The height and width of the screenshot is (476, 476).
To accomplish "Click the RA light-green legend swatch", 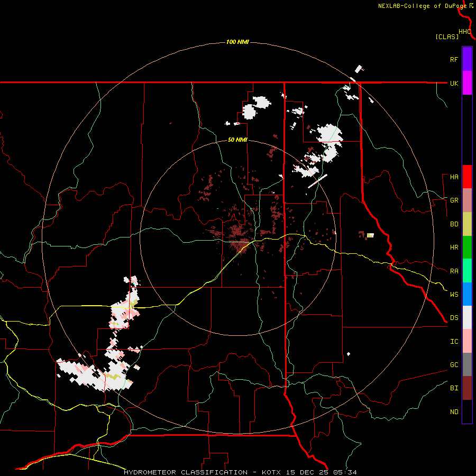I will [x=467, y=271].
